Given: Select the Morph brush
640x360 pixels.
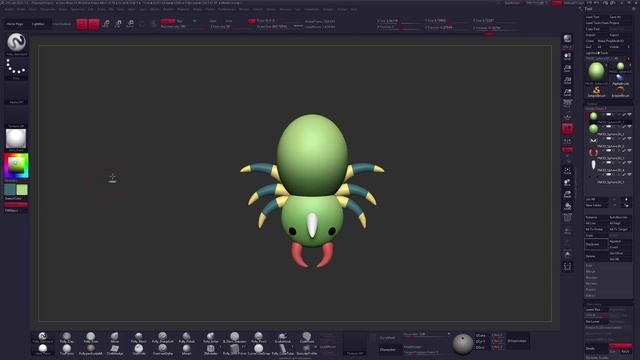Looking at the screenshot, I should [187, 349].
